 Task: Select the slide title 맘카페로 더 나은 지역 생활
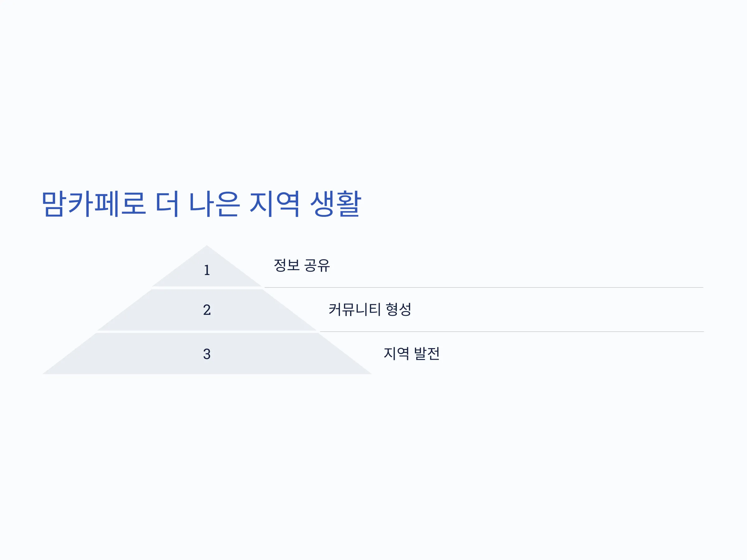coord(201,204)
